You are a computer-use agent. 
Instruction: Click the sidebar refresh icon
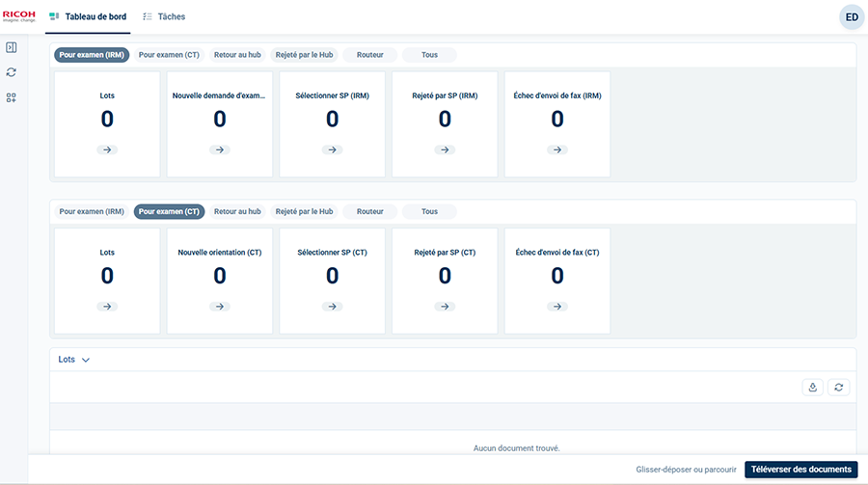12,72
